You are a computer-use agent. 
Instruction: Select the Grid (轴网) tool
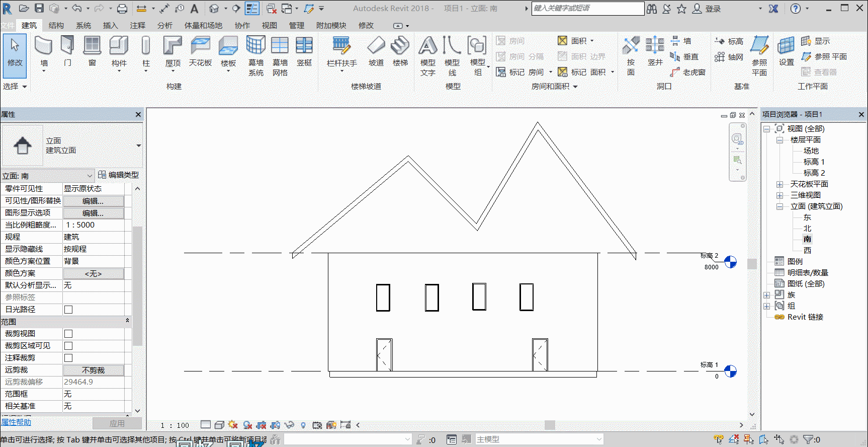(729, 57)
